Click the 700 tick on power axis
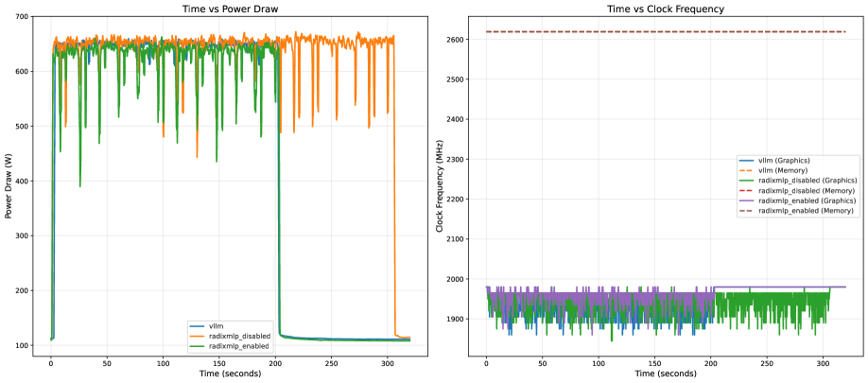Viewport: 868px width, 383px height. click(21, 17)
